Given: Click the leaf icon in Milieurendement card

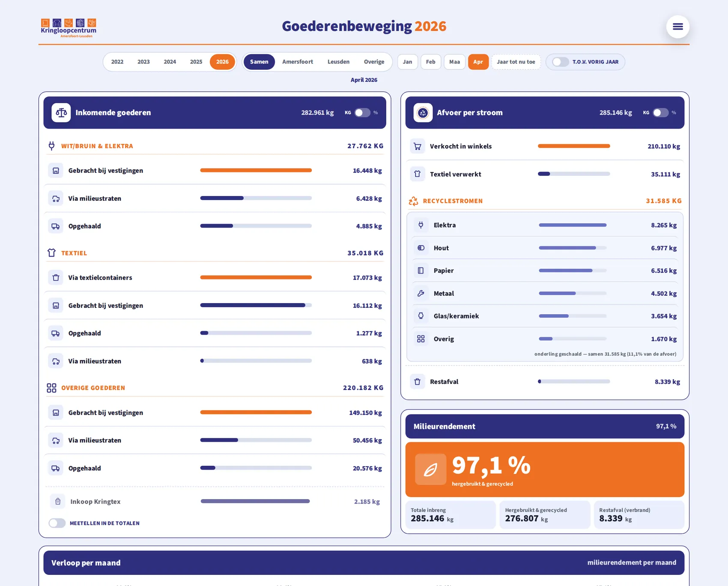Looking at the screenshot, I should tap(430, 470).
